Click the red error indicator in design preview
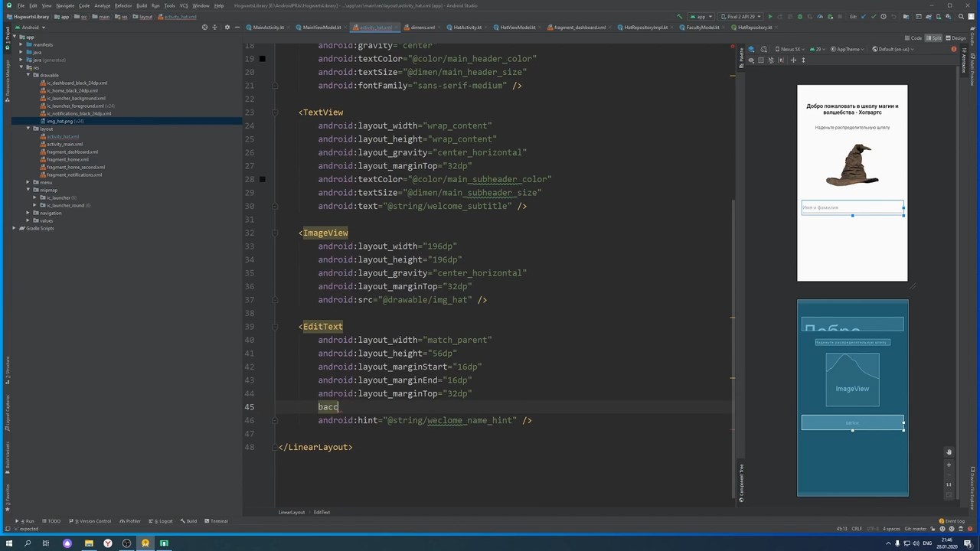 (x=954, y=49)
